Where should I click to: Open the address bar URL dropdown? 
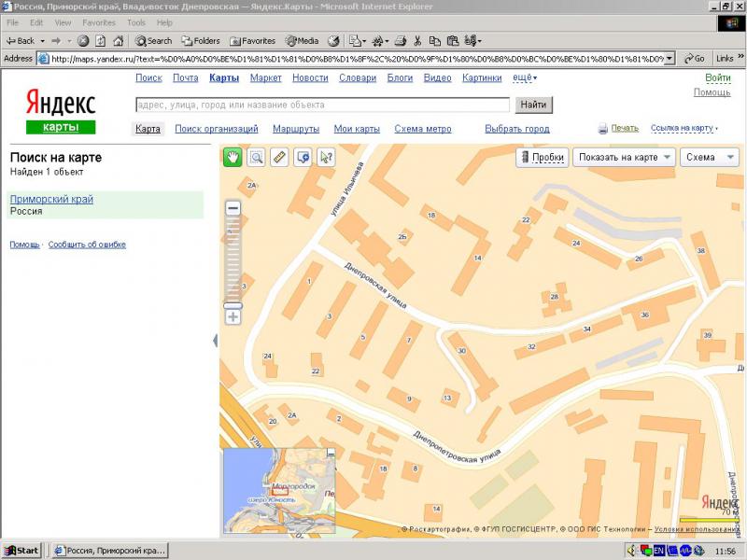tap(669, 59)
